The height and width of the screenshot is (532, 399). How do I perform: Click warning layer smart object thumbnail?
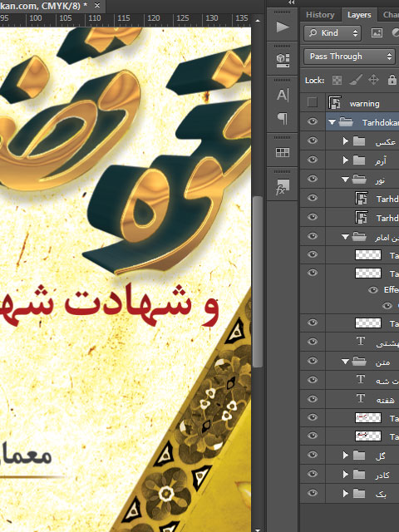click(x=334, y=102)
